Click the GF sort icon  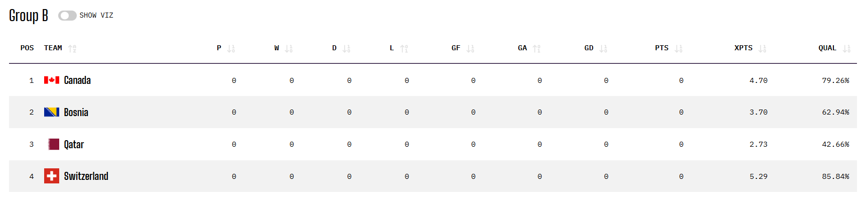pos(470,49)
